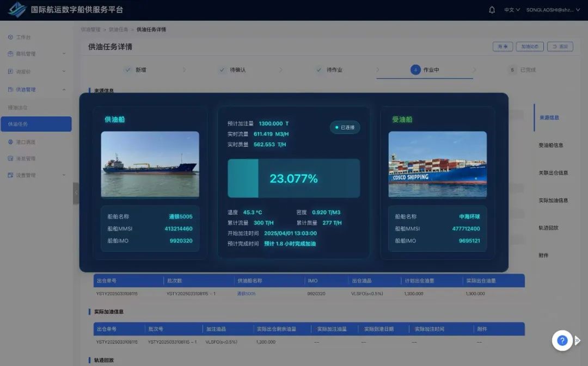This screenshot has height=366, width=588.
Task: Click the 询报价 sidebar icon
Action: tap(10, 71)
